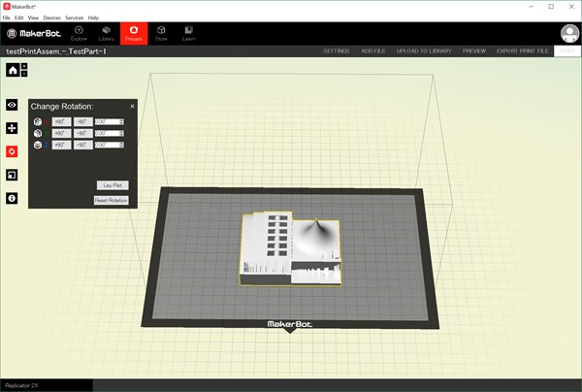
Task: Open the File menu
Action: point(7,17)
